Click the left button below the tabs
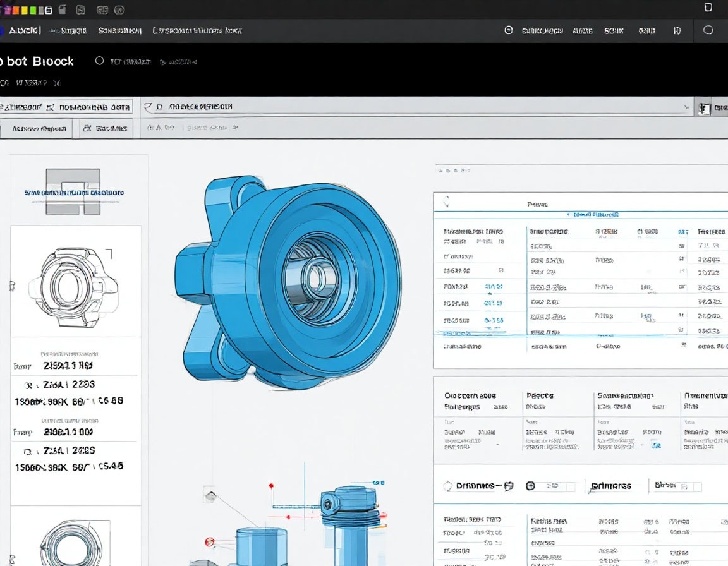 click(36, 128)
